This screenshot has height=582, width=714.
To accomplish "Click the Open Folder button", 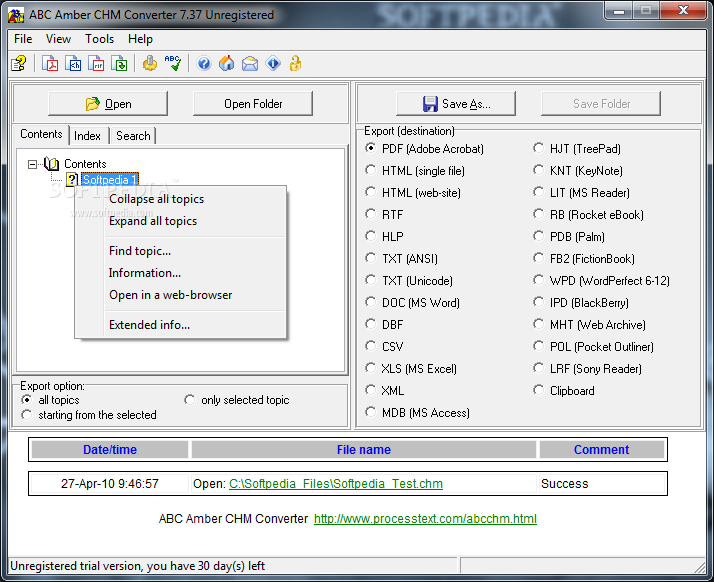I will tap(253, 104).
